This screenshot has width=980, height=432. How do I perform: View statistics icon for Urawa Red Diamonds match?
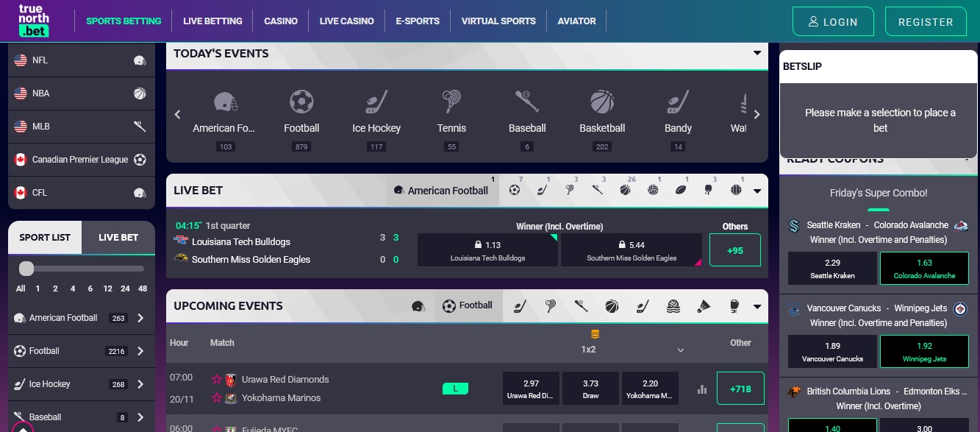pyautogui.click(x=701, y=389)
